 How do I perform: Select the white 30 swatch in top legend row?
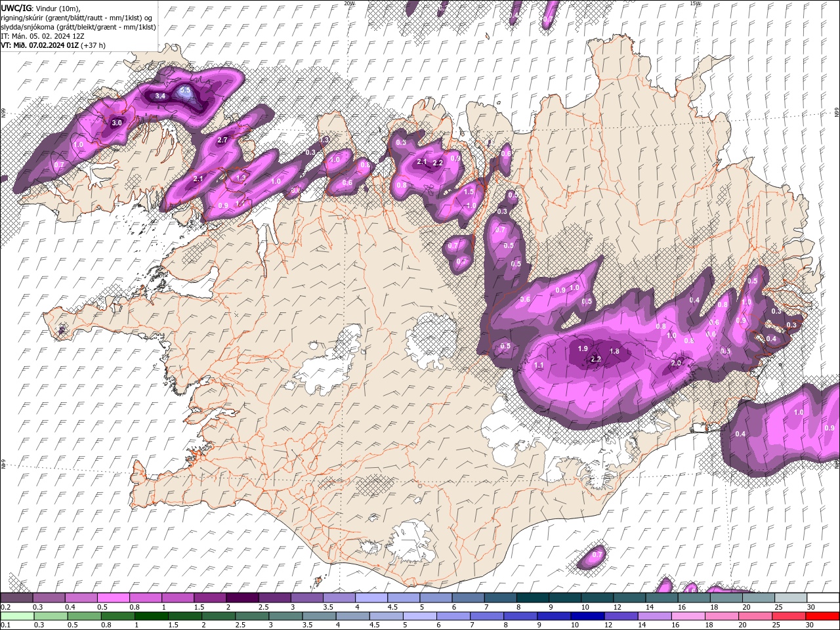[823, 598]
